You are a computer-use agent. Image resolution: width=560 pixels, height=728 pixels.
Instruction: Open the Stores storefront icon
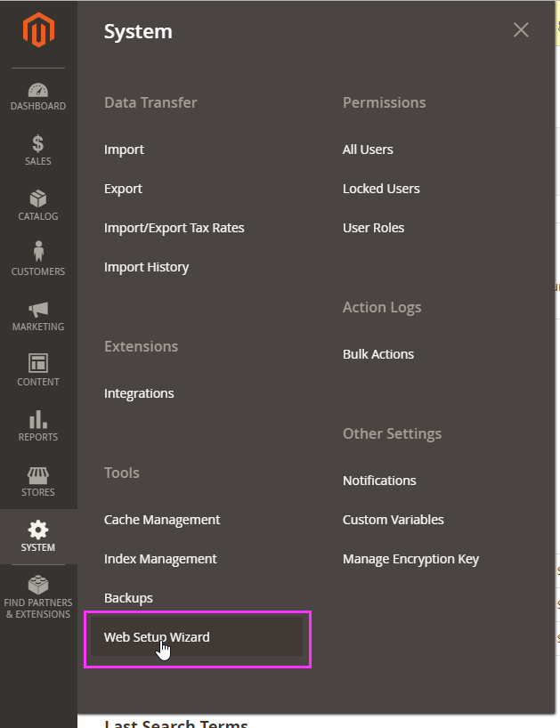click(x=38, y=475)
